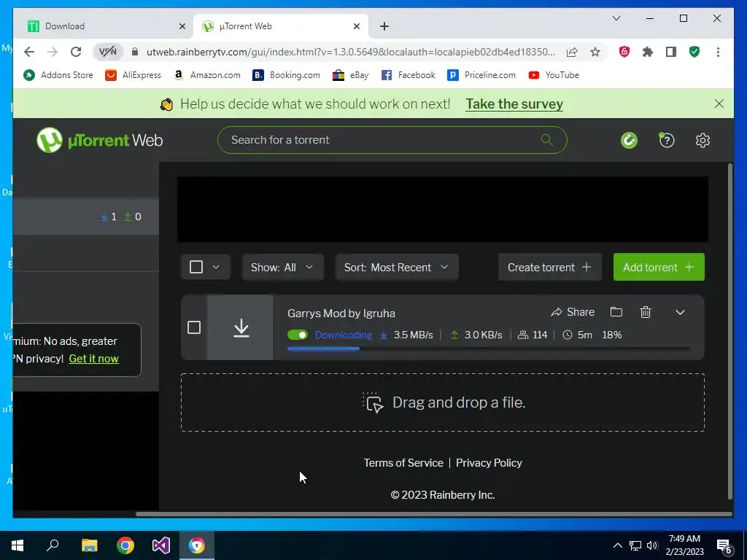Viewport: 747px width, 560px height.
Task: Open settings gear in uTorrent Web
Action: pos(703,140)
